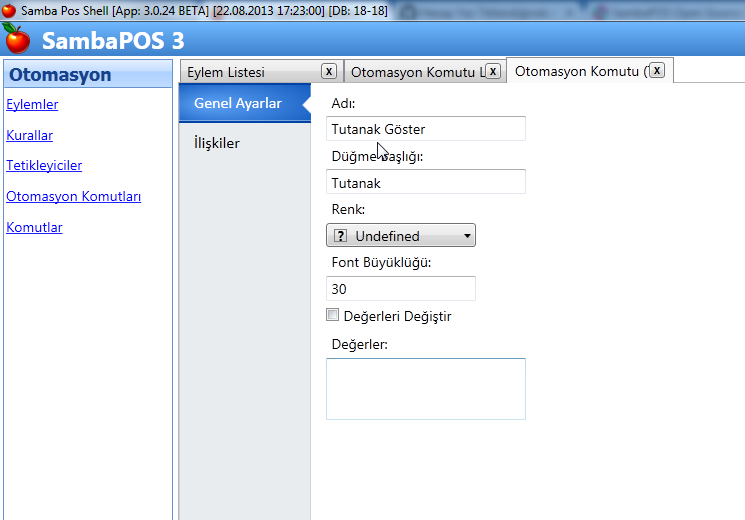This screenshot has width=745, height=520.
Task: Click the SambaPOS red apple logo
Action: point(17,40)
